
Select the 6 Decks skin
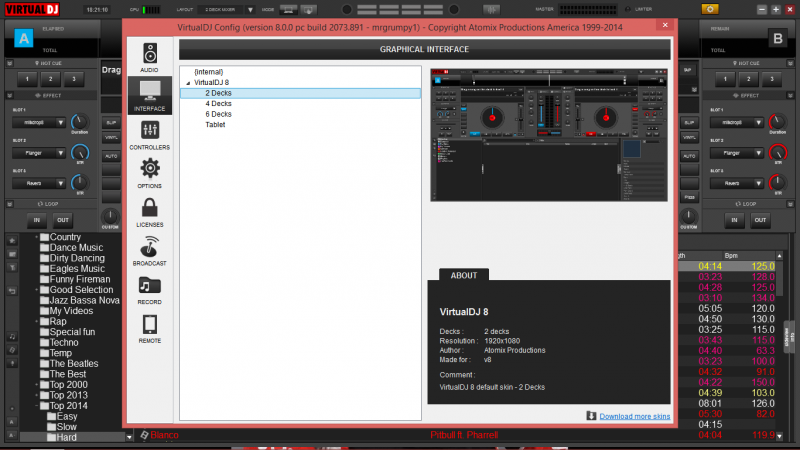(x=218, y=114)
